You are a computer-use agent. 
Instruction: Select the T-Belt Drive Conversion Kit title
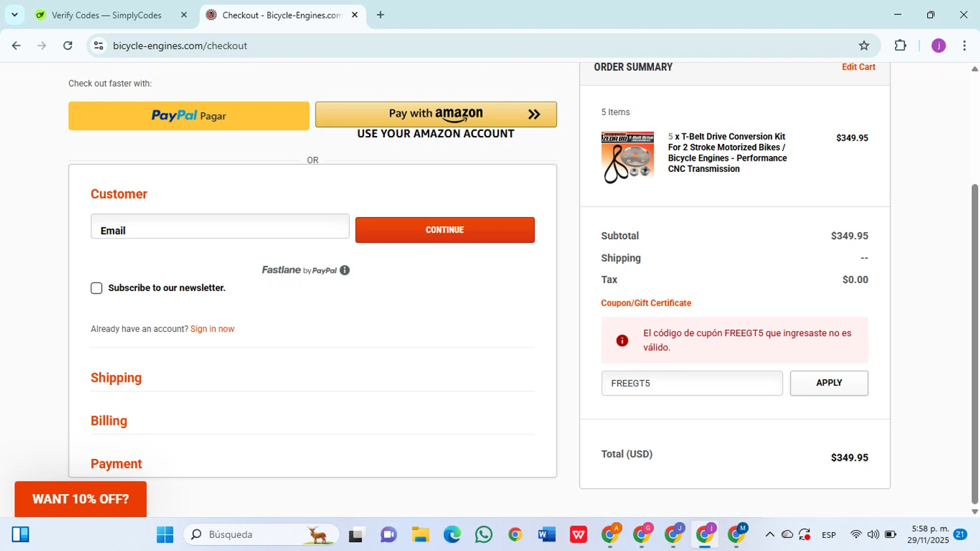click(x=727, y=152)
